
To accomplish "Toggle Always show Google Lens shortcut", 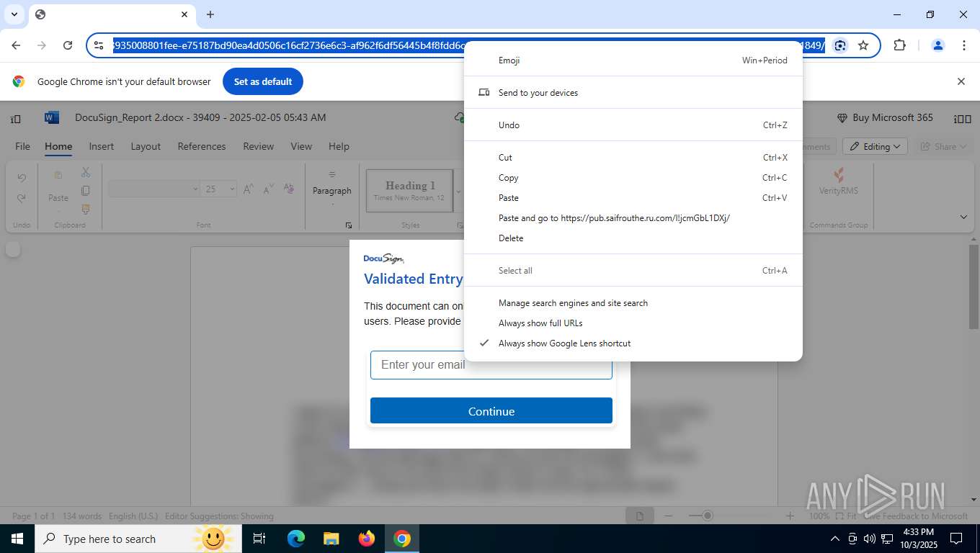I will tap(633, 343).
